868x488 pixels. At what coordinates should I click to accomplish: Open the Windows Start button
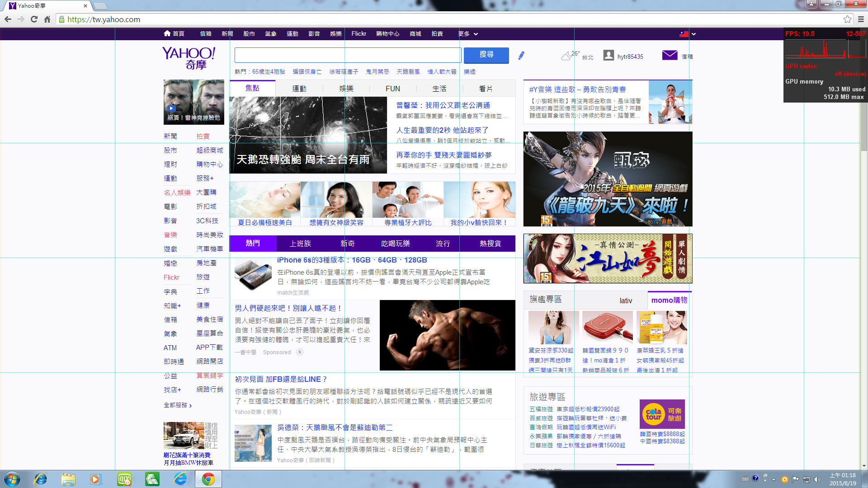[12, 479]
